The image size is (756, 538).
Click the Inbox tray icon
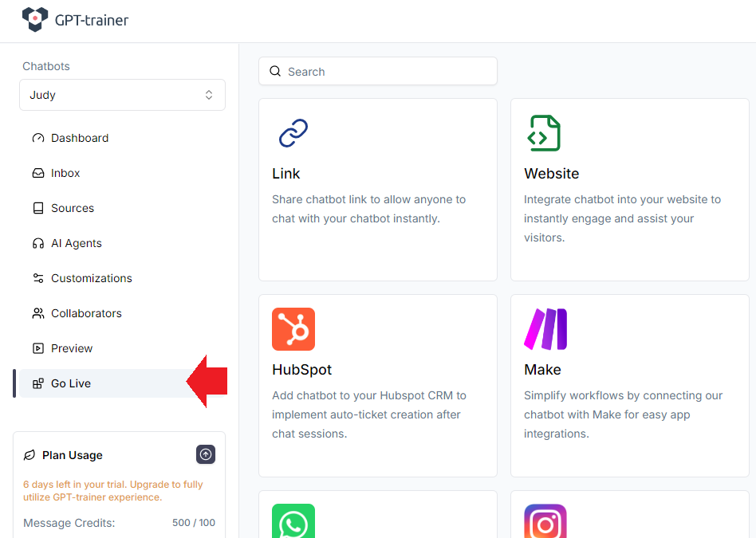(38, 173)
